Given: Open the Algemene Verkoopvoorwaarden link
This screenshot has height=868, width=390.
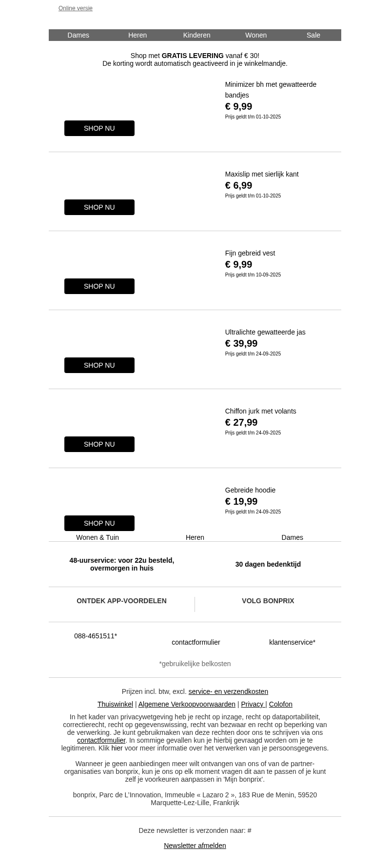Looking at the screenshot, I should pos(187,704).
